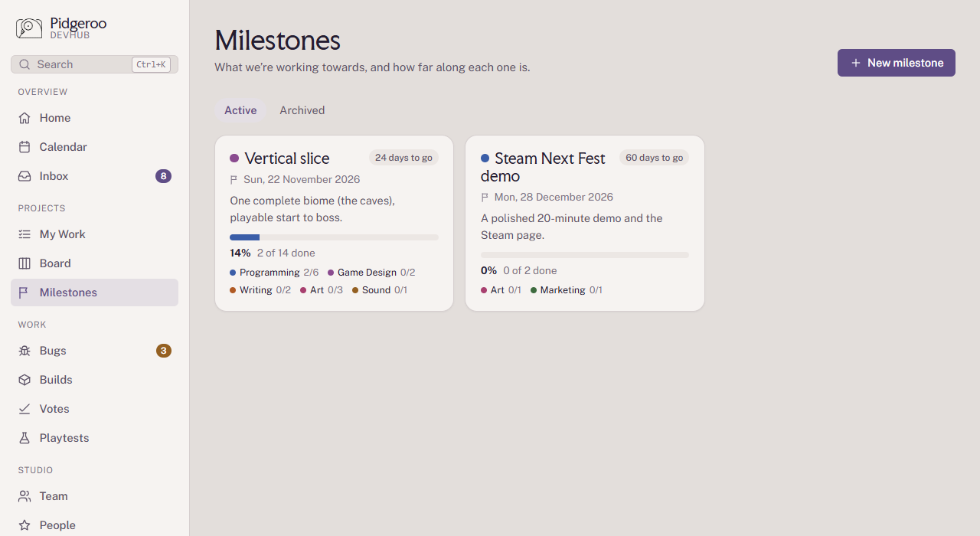Click the Vertical slice progress bar
The height and width of the screenshot is (536, 980).
click(x=334, y=237)
